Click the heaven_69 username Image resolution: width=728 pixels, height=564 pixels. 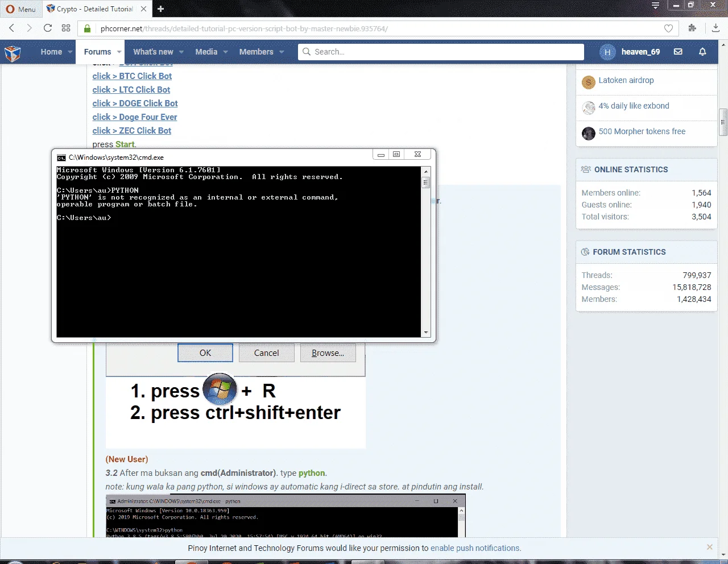pos(640,52)
